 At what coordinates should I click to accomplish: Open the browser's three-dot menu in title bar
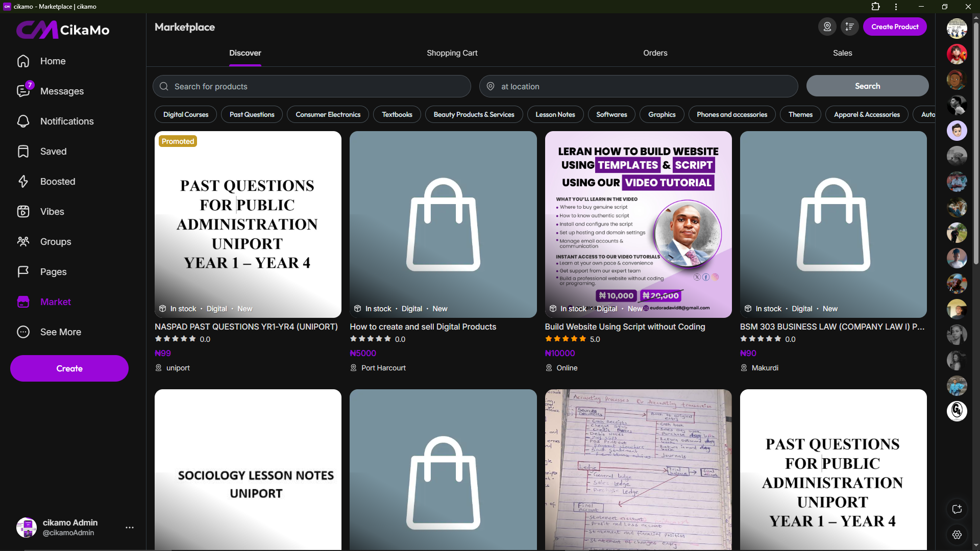pyautogui.click(x=896, y=7)
